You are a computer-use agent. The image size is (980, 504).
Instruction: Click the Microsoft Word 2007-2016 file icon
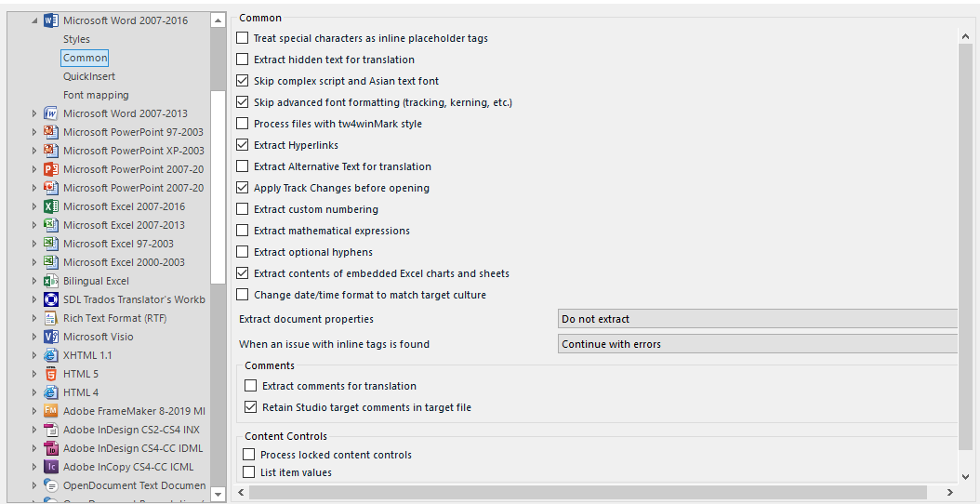click(x=51, y=20)
